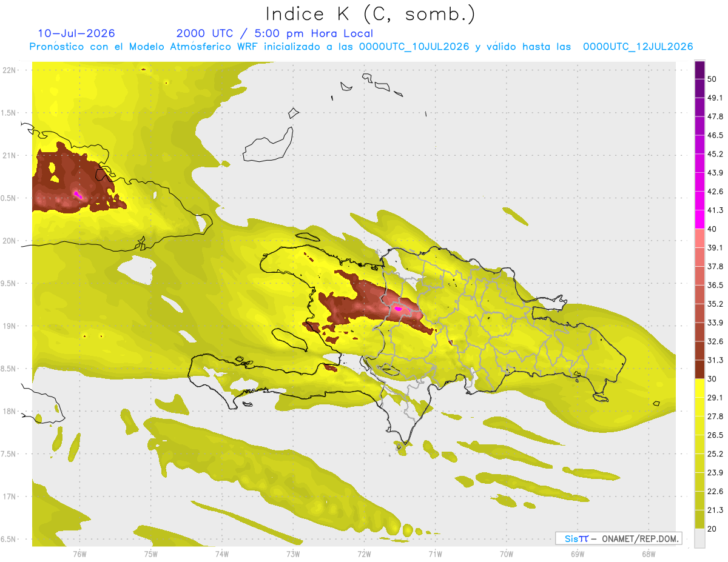Click the '35.2' color scale label
This screenshot has width=728, height=562.
pyautogui.click(x=716, y=304)
